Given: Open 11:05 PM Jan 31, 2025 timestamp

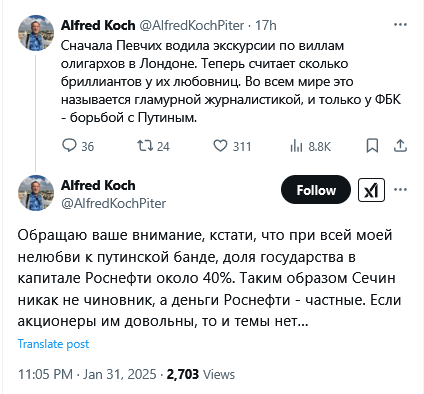Looking at the screenshot, I should [x=87, y=374].
